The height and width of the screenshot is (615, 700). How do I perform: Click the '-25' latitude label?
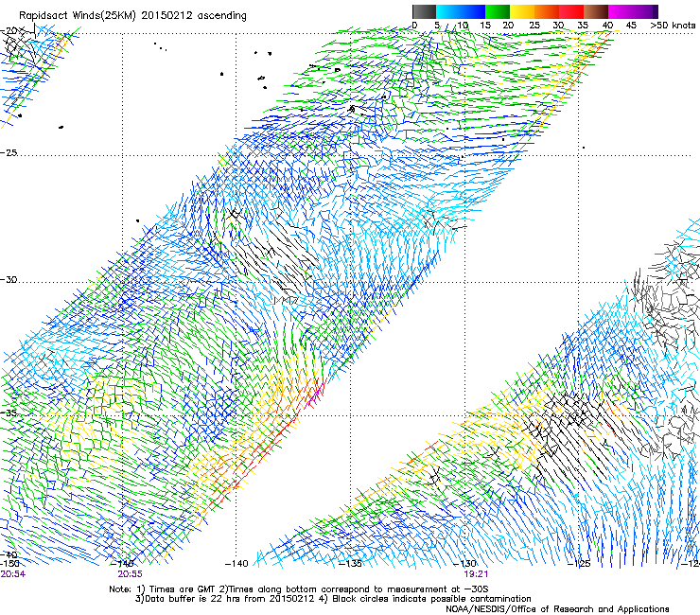[9, 152]
